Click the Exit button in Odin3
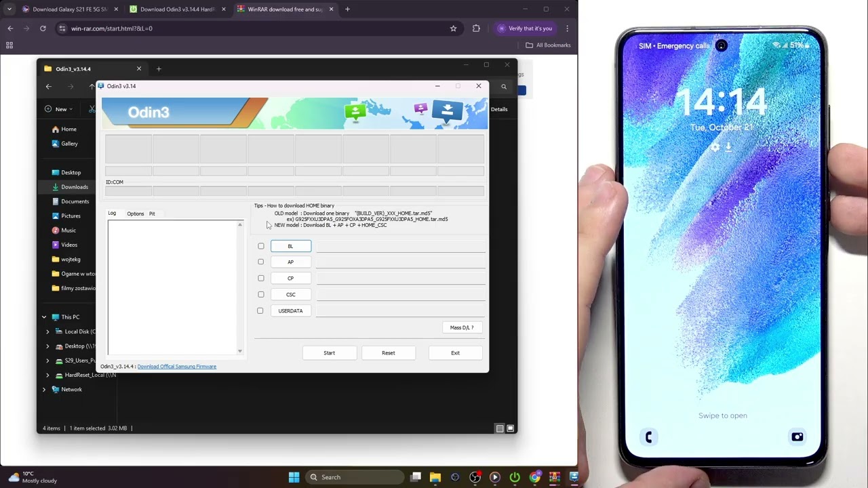Viewport: 868px width, 488px height. click(x=455, y=352)
